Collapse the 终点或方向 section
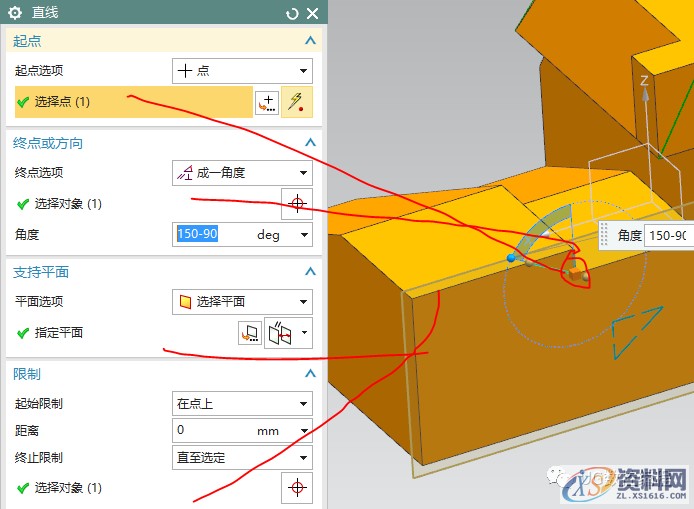Image resolution: width=694 pixels, height=509 pixels. [x=310, y=143]
